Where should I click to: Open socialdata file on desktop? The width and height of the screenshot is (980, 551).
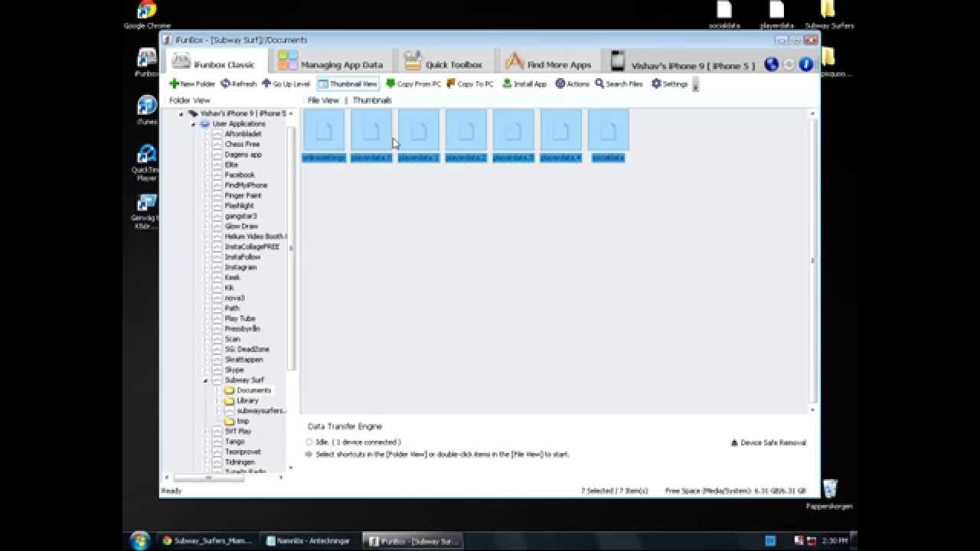point(724,15)
